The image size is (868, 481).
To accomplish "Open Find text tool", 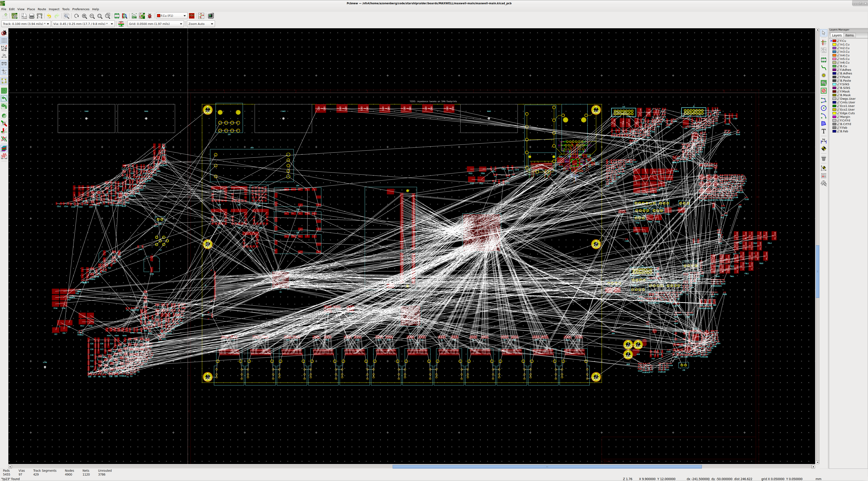I will pos(67,16).
